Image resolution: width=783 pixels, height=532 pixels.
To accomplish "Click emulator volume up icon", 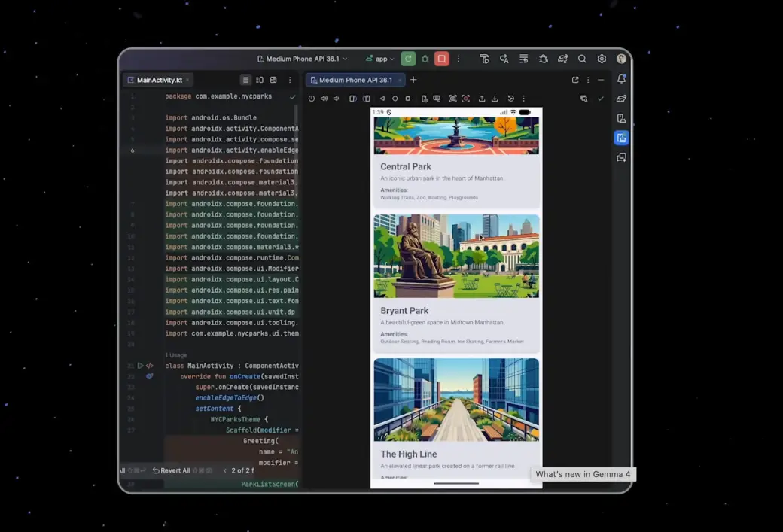I will [324, 99].
